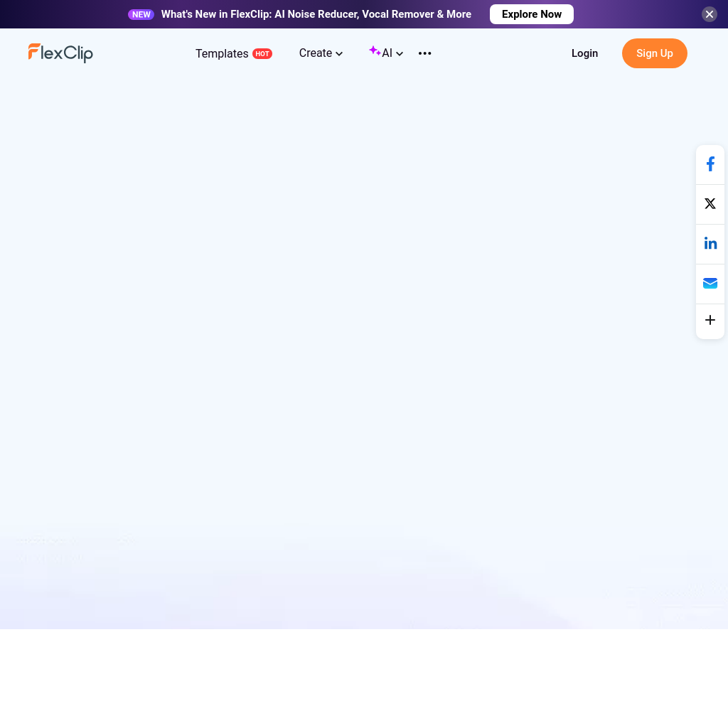Expand more share options with the plus icon
Image resolution: width=728 pixels, height=728 pixels.
tap(710, 321)
